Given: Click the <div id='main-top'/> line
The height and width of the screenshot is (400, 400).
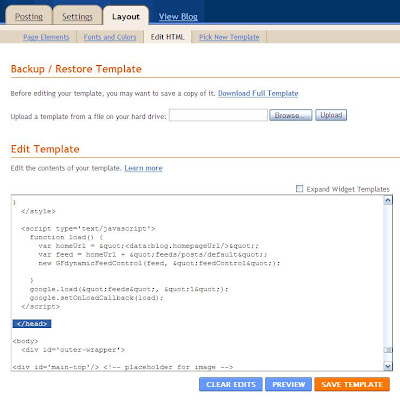Looking at the screenshot, I should 123,367.
